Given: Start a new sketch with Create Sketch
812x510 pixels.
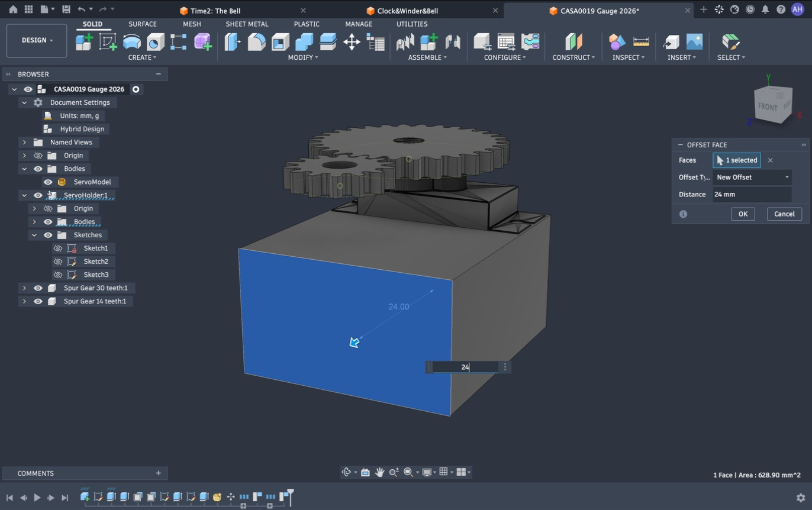Looking at the screenshot, I should click(x=108, y=42).
